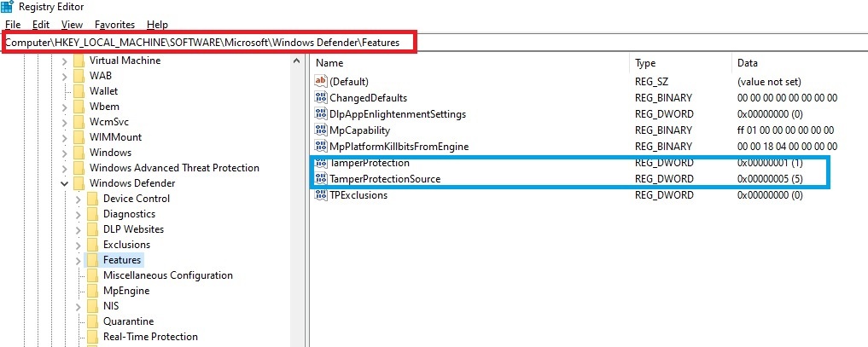Expand the Windows Advanced Threat Protection key
The height and width of the screenshot is (347, 868).
click(x=65, y=168)
